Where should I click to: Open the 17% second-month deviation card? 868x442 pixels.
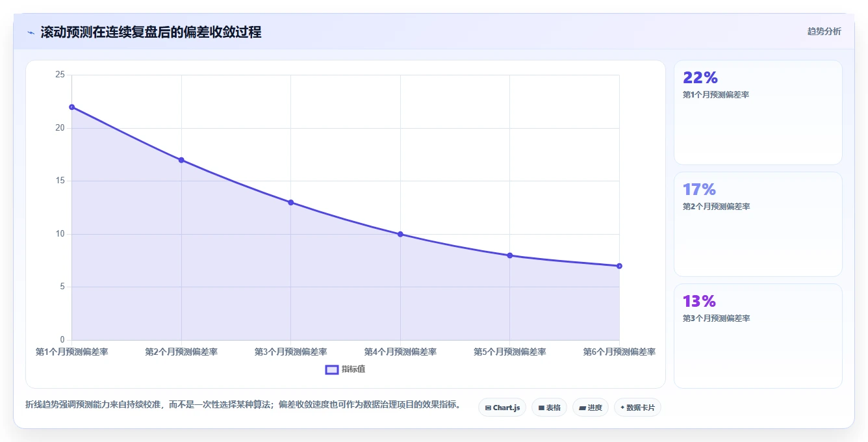758,224
